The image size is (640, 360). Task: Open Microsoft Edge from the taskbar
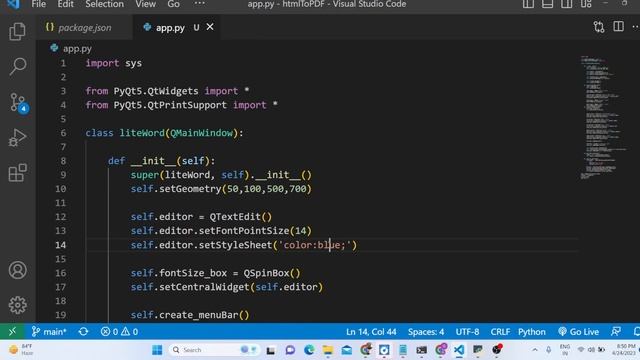(309, 350)
